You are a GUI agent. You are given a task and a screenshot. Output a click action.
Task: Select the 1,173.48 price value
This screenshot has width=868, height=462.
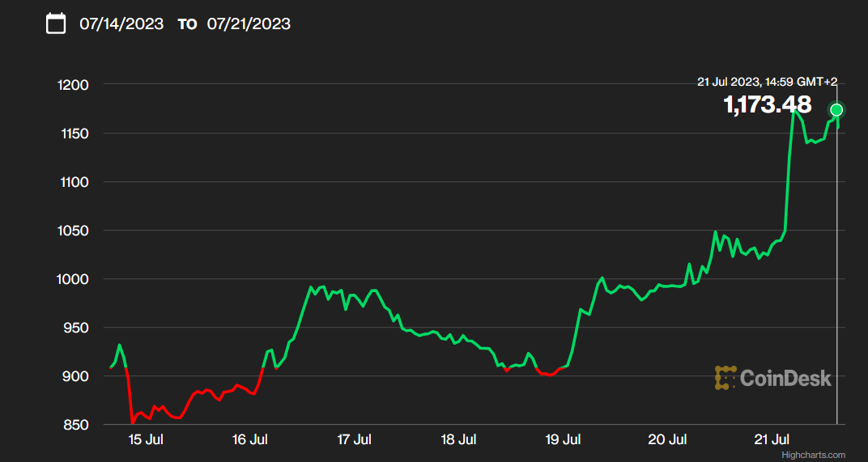click(x=768, y=104)
